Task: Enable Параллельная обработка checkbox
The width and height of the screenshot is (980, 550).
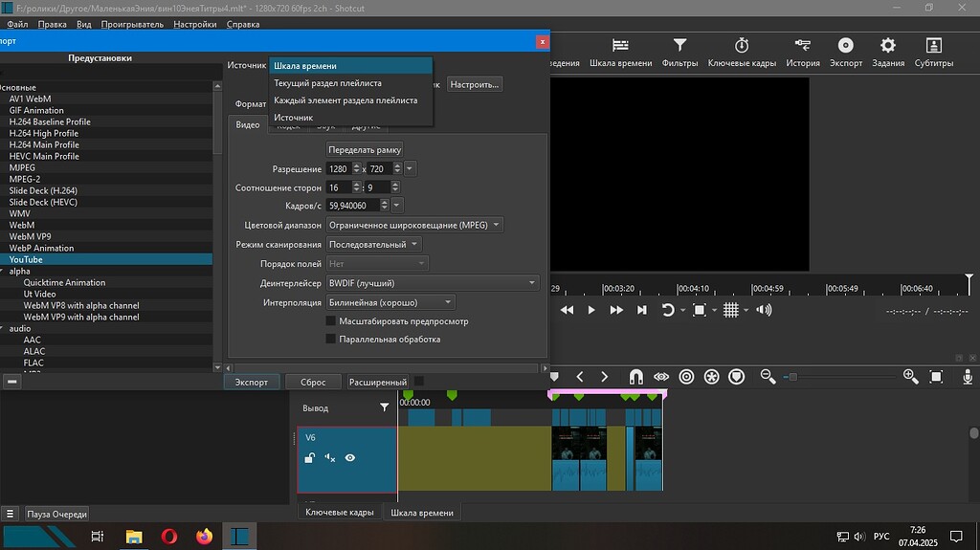Action: (330, 340)
